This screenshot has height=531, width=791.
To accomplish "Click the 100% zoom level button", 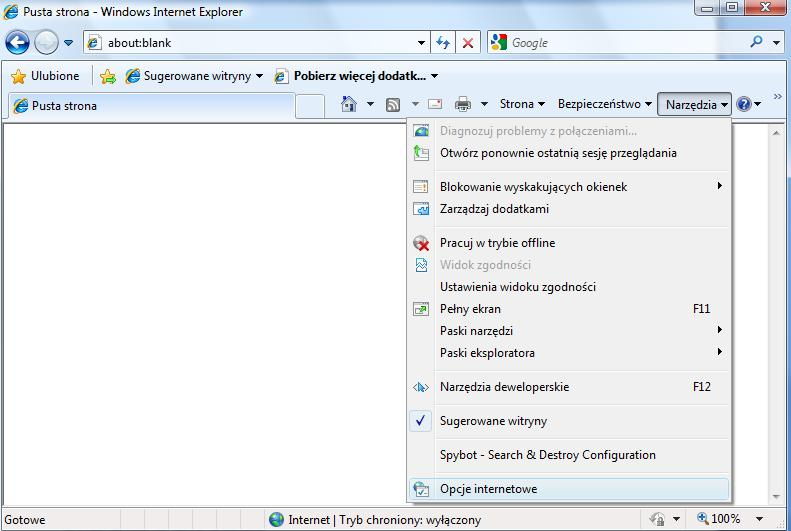I will click(x=719, y=519).
